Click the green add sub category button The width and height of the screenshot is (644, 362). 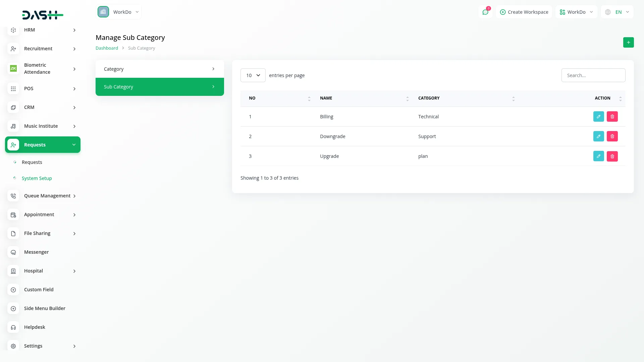click(x=628, y=43)
